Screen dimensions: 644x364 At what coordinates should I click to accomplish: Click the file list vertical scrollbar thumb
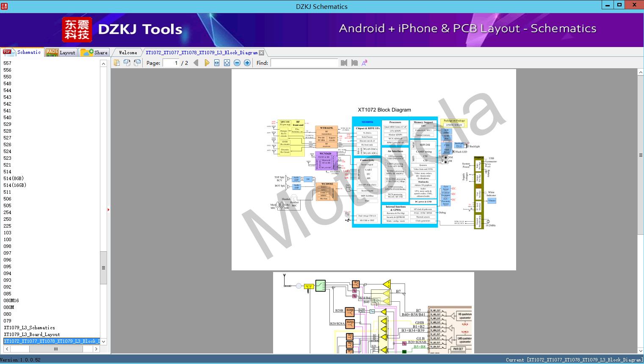pos(103,267)
